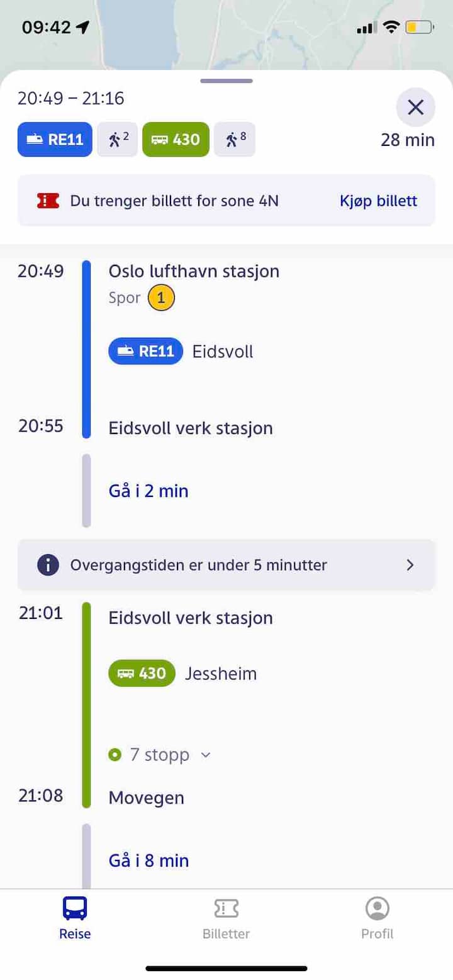Viewport: 453px width, 980px height.
Task: Switch to the Billetter tab
Action: (x=226, y=917)
